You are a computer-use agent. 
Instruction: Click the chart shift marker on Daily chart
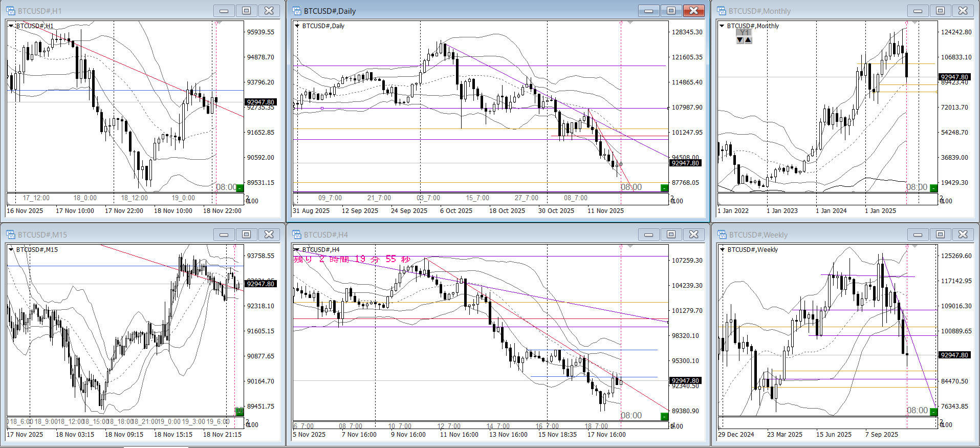point(630,23)
